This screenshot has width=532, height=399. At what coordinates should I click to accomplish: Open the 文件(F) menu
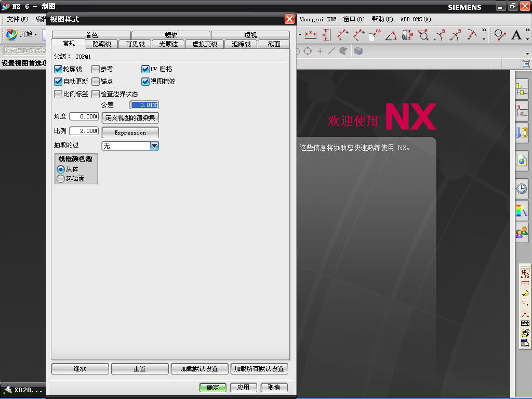[18, 19]
